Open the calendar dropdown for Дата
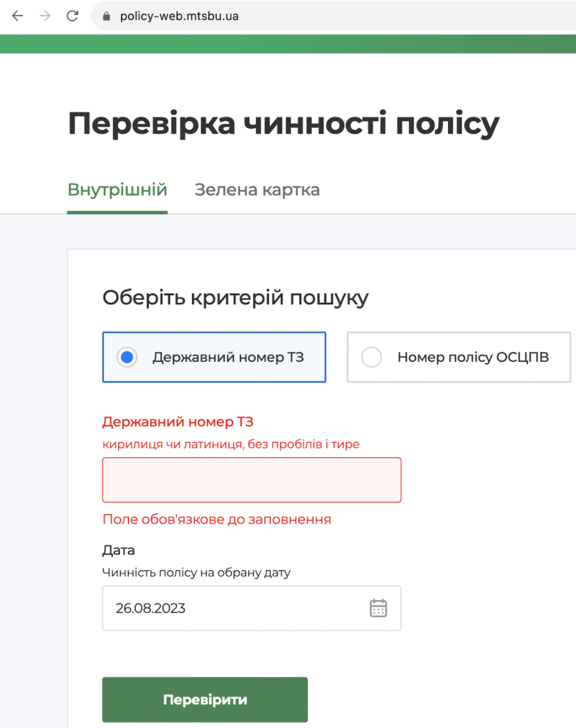This screenshot has height=728, width=576. (378, 608)
